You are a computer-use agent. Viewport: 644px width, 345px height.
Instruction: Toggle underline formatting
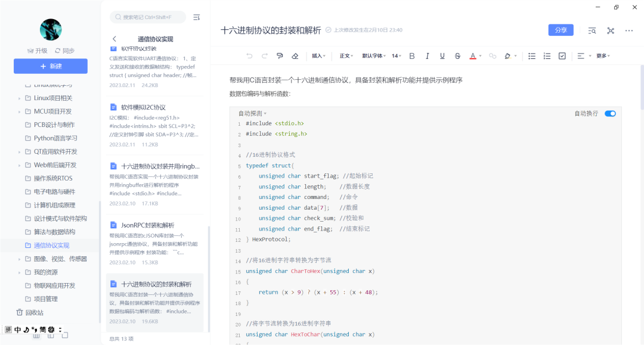pos(442,56)
